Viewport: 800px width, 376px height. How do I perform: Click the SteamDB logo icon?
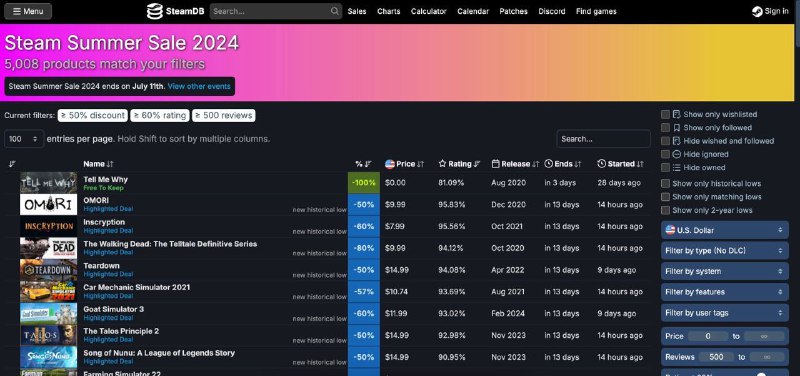[155, 11]
